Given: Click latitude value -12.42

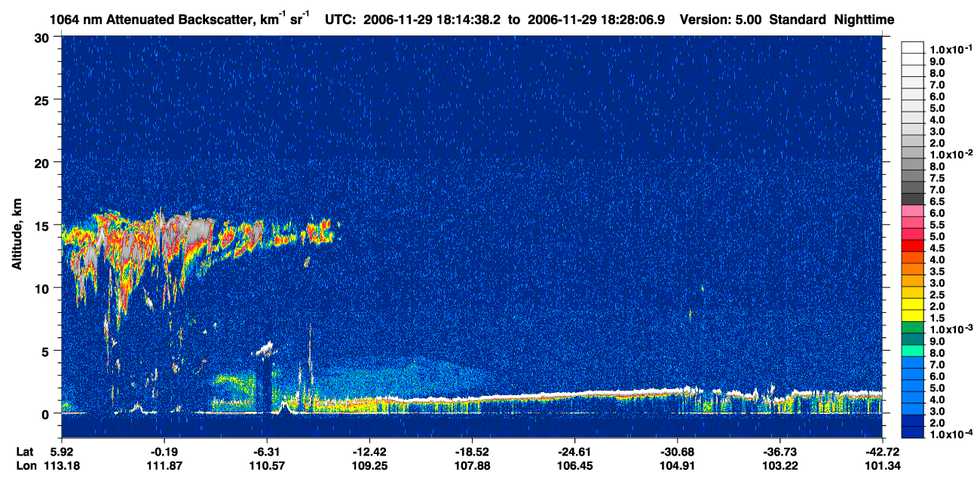Looking at the screenshot, I should point(369,451).
